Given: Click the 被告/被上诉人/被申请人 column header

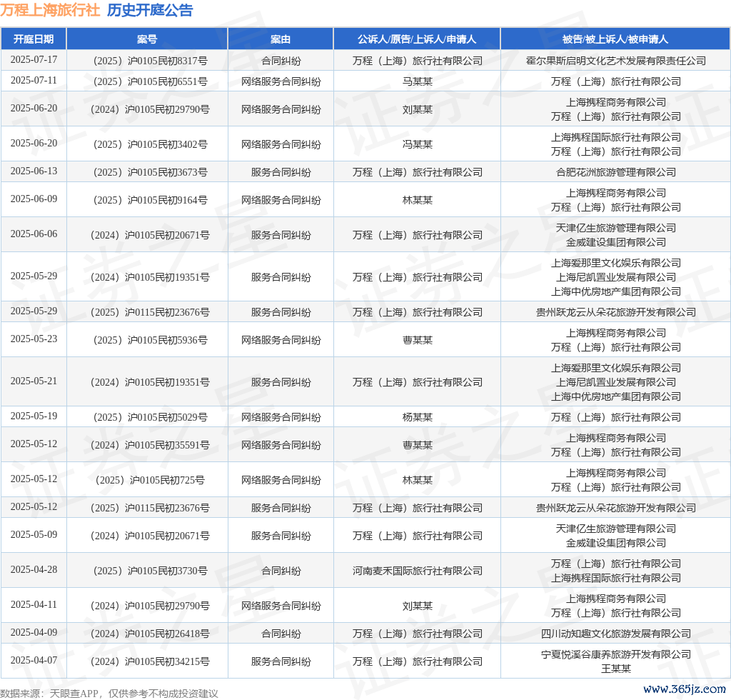Looking at the screenshot, I should point(615,39).
